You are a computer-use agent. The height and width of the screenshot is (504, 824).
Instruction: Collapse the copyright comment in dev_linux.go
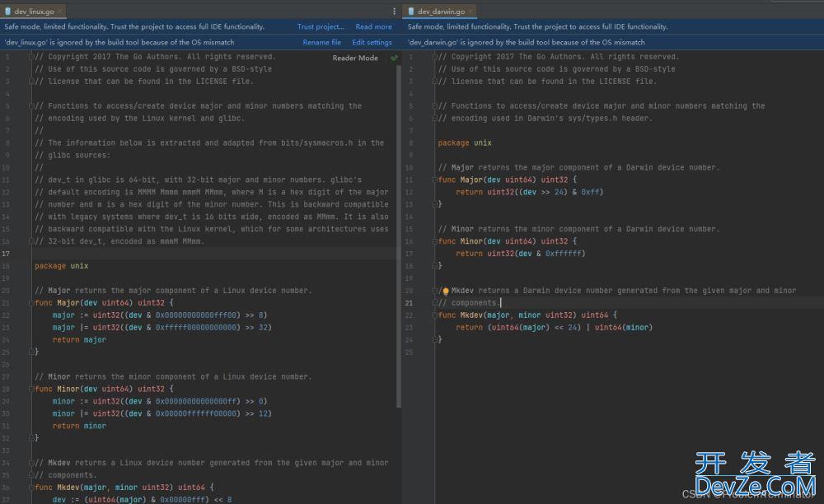(31, 57)
